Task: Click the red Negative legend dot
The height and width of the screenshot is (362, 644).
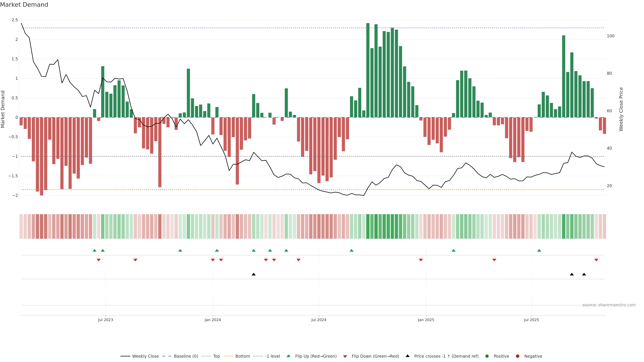Action: click(x=518, y=356)
